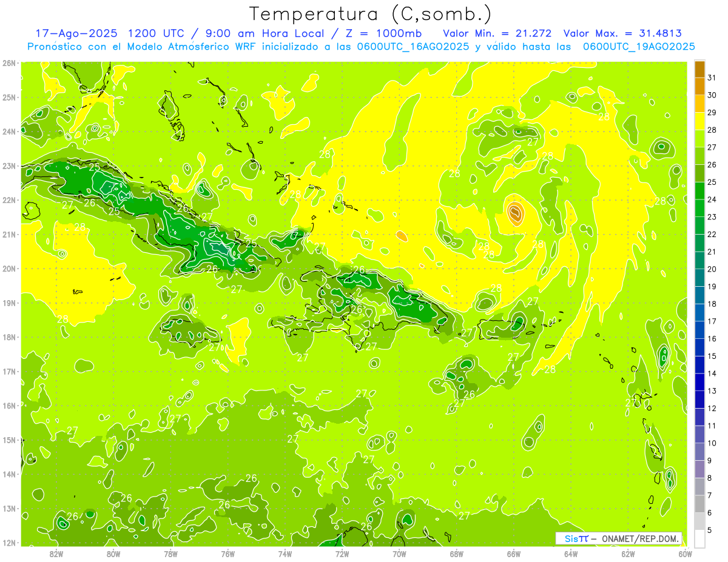Screen dimensions: 728x562
Task: Select the yellow legend swatch between 28 and 29
Action: coord(699,121)
